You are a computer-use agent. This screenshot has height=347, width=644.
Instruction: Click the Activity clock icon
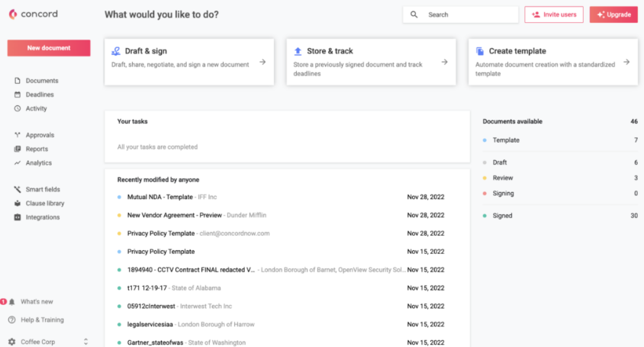pos(18,108)
